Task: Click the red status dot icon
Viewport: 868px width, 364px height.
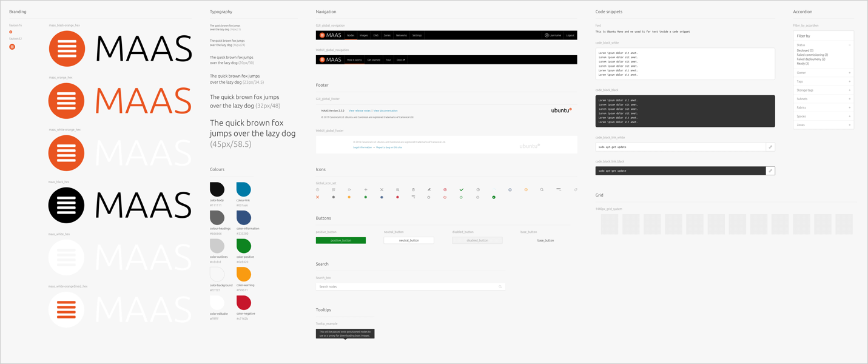Action: click(397, 197)
